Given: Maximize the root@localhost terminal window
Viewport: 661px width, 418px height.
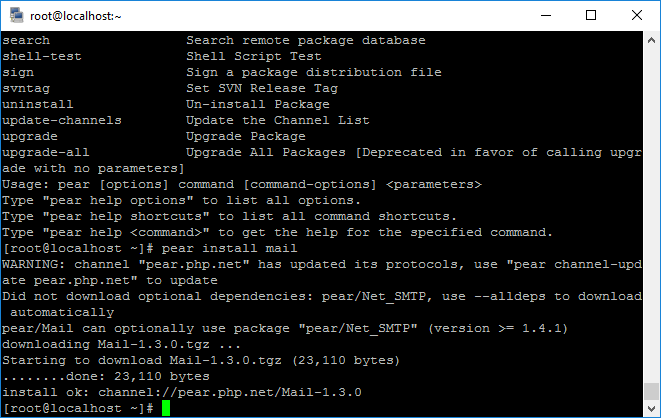Looking at the screenshot, I should tap(591, 16).
